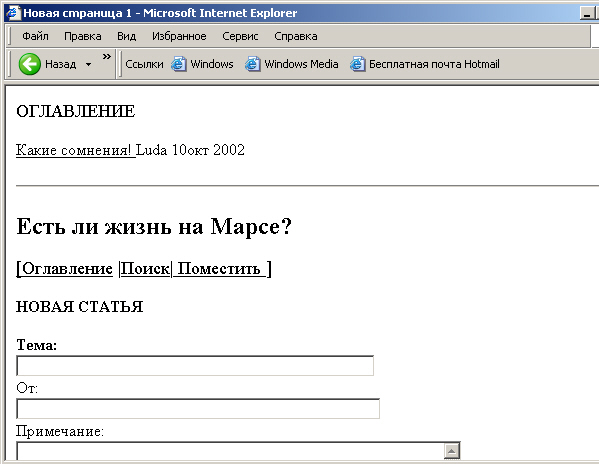Expand hidden toolbar buttons chevron
The width and height of the screenshot is (599, 464).
tap(107, 57)
